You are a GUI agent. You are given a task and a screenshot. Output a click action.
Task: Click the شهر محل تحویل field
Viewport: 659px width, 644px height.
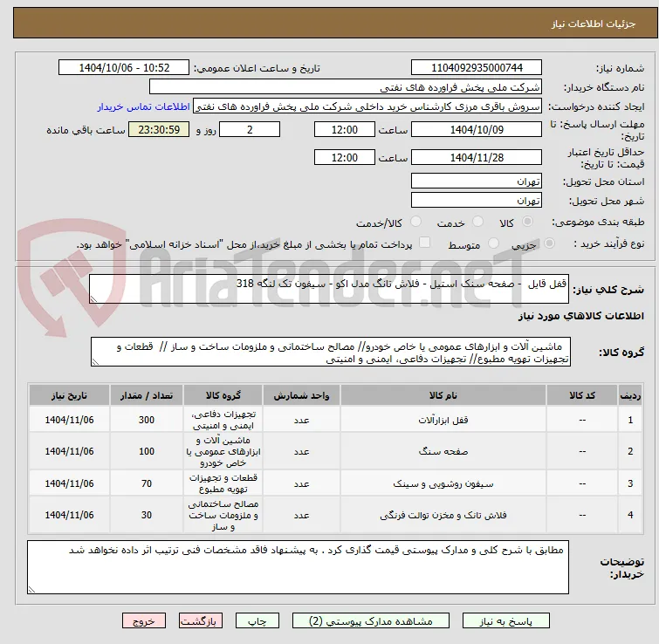pos(477,201)
